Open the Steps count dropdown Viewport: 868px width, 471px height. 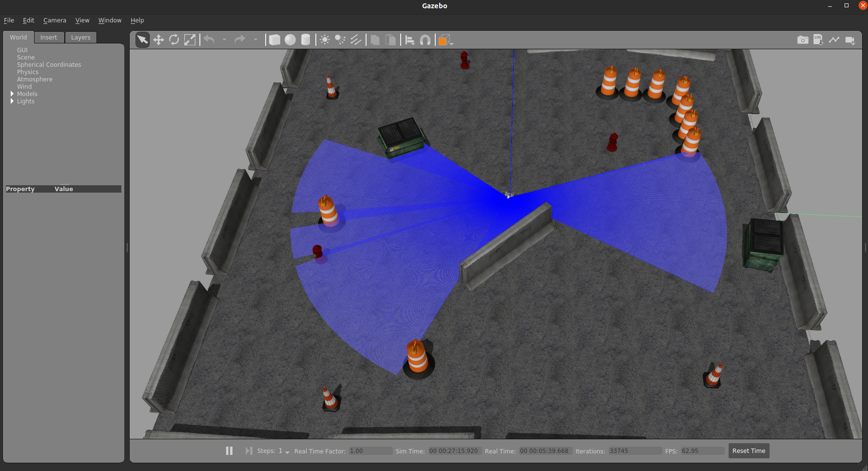pos(287,451)
